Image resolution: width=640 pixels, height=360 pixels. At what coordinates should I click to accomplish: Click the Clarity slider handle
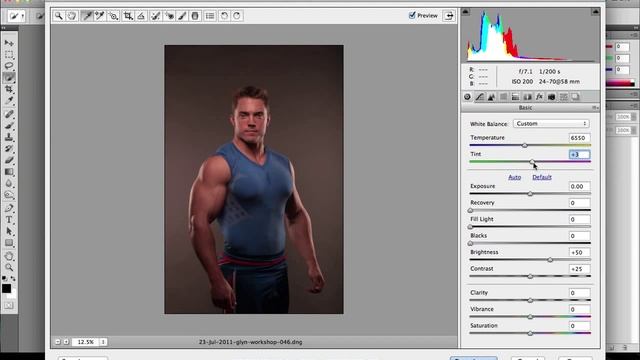530,300
